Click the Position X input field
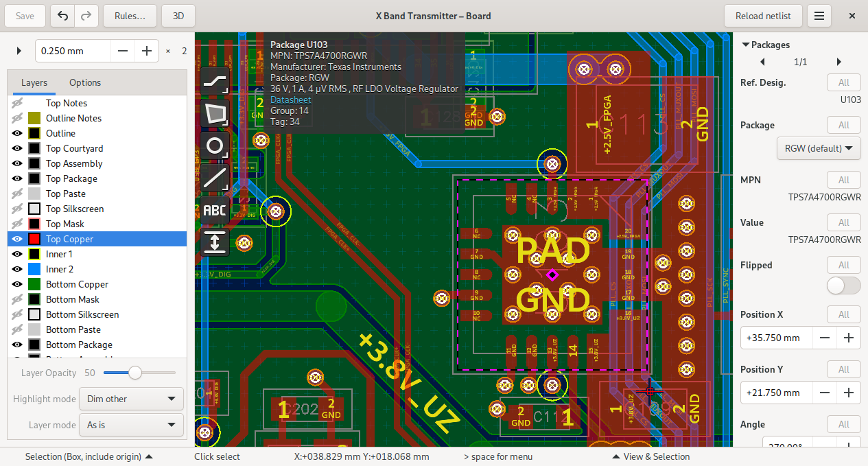 (x=777, y=338)
